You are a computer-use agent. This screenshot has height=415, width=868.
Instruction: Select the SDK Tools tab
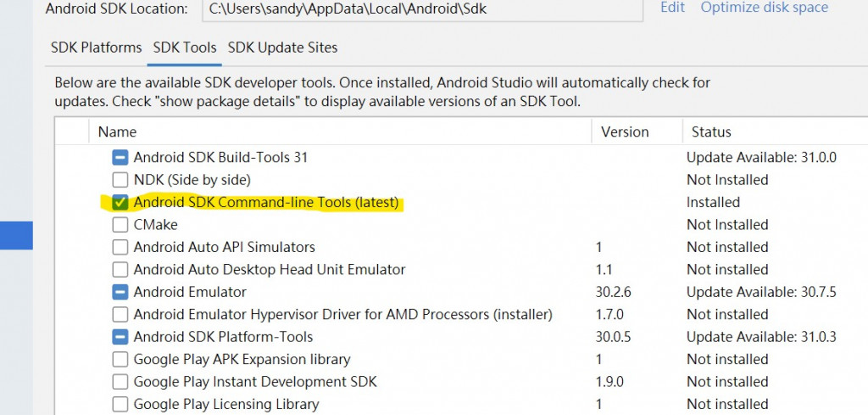coord(185,48)
